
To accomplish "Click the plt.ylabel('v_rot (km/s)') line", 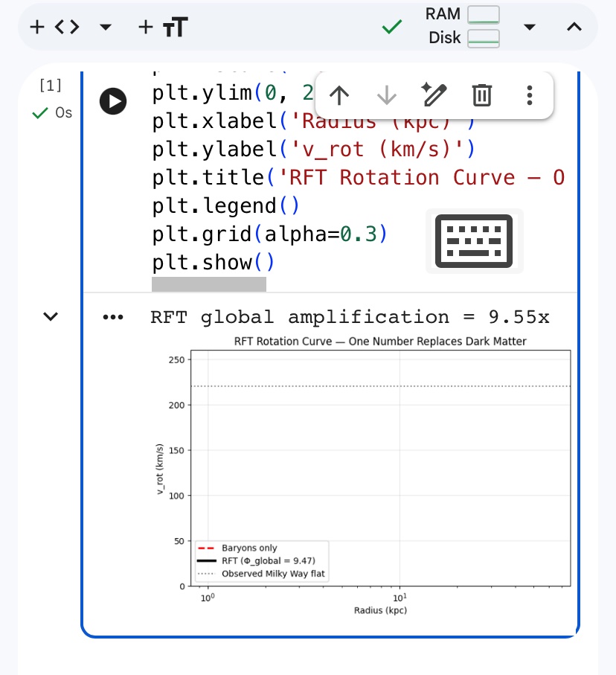I will pyautogui.click(x=313, y=149).
